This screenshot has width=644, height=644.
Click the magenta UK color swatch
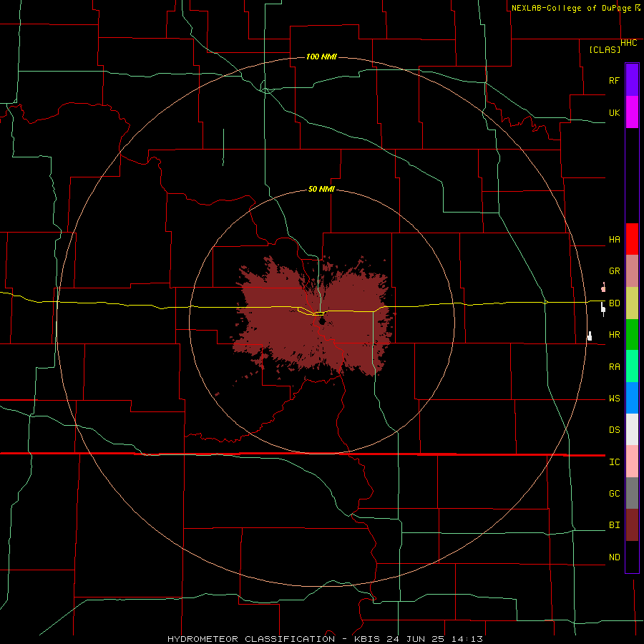632,112
